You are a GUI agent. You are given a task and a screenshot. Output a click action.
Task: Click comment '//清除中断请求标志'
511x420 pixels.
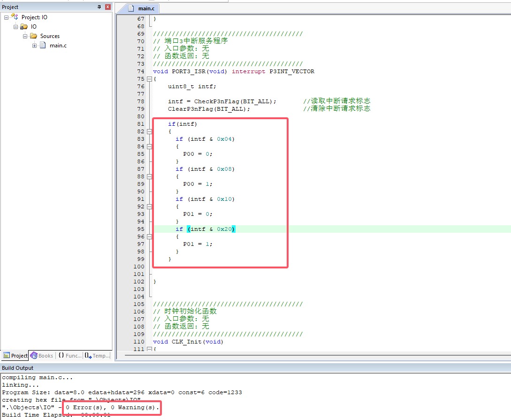pyautogui.click(x=336, y=108)
